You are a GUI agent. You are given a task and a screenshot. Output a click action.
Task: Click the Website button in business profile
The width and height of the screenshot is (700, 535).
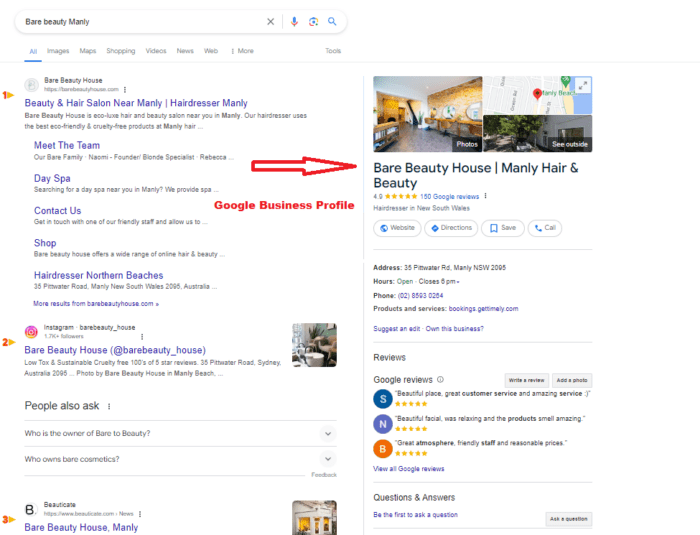pos(397,228)
